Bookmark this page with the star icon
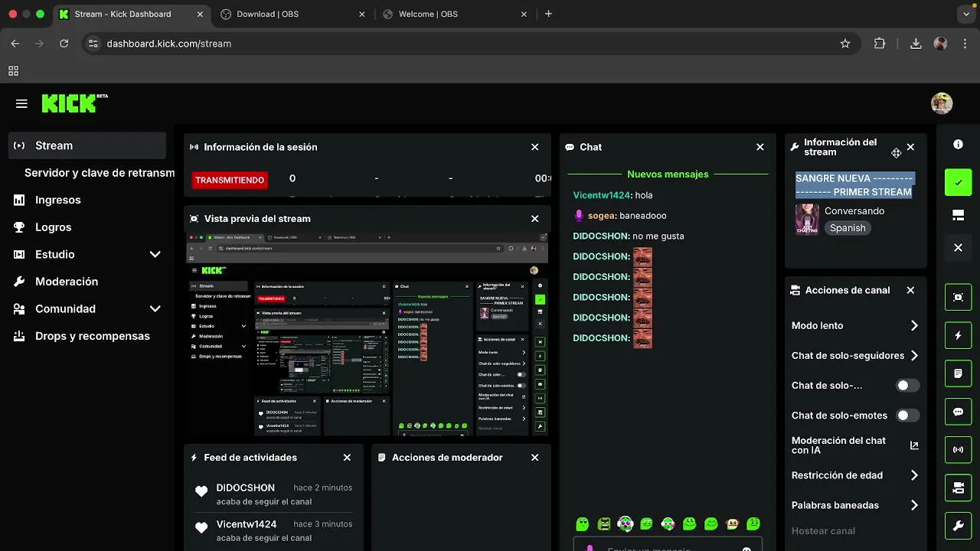The image size is (980, 551). (x=845, y=44)
